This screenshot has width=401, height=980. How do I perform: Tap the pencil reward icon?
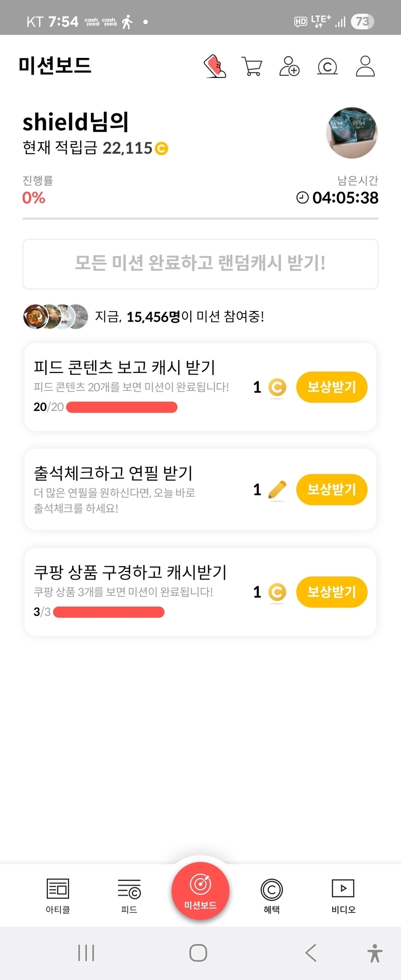tap(277, 490)
